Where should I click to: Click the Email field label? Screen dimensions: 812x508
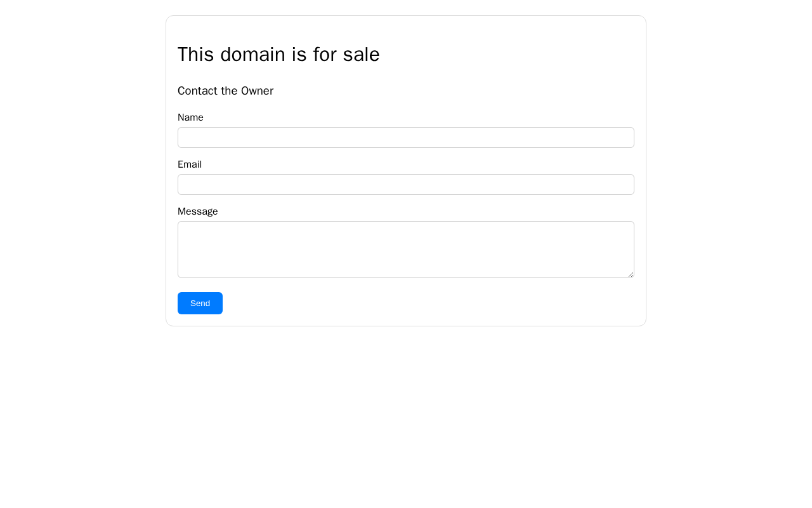(190, 164)
